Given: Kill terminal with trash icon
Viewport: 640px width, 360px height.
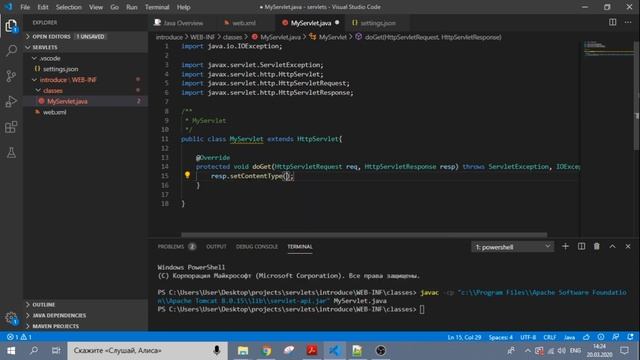Looking at the screenshot, I should tap(597, 246).
